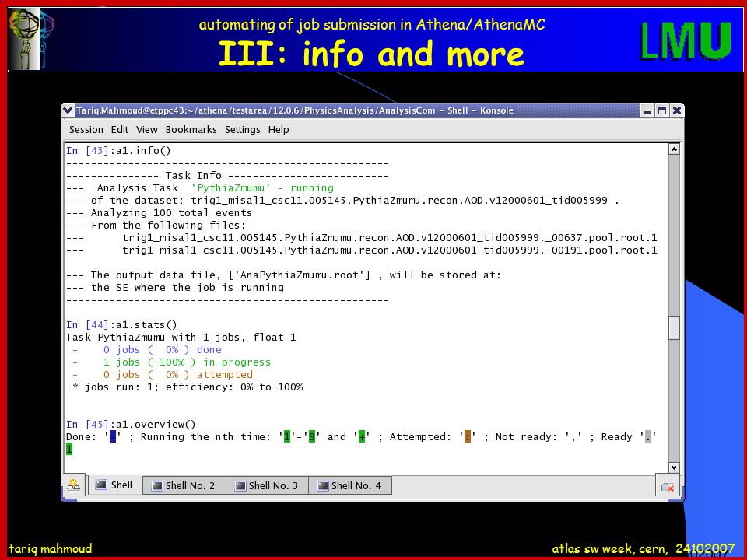The height and width of the screenshot is (560, 747).
Task: Click the 'a1.info()' command text
Action: pos(143,150)
